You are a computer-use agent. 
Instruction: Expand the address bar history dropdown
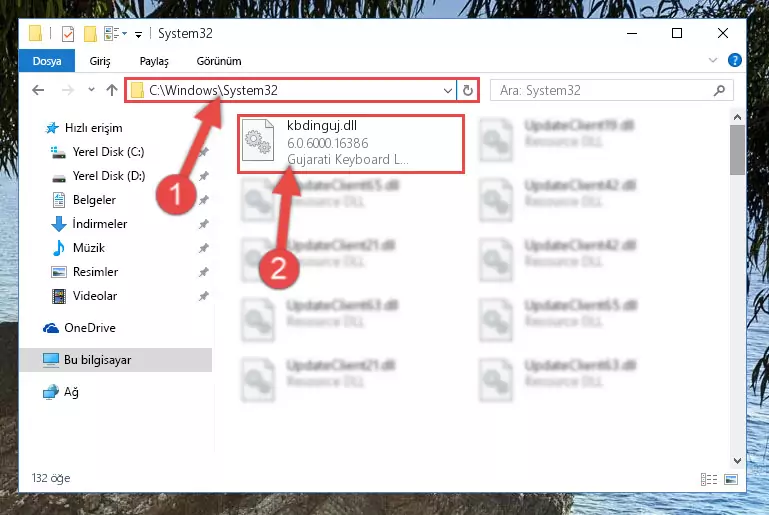click(x=447, y=91)
